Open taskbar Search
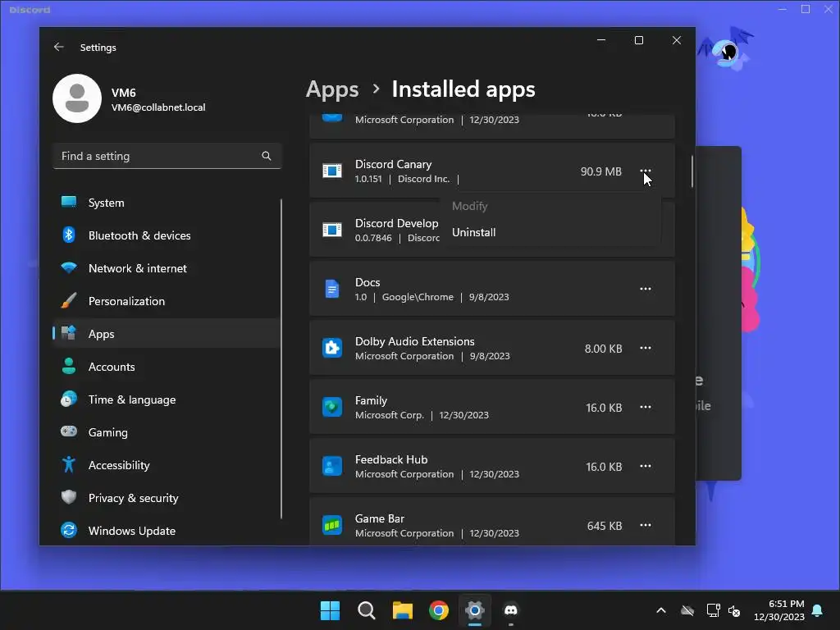The image size is (840, 630). click(367, 610)
